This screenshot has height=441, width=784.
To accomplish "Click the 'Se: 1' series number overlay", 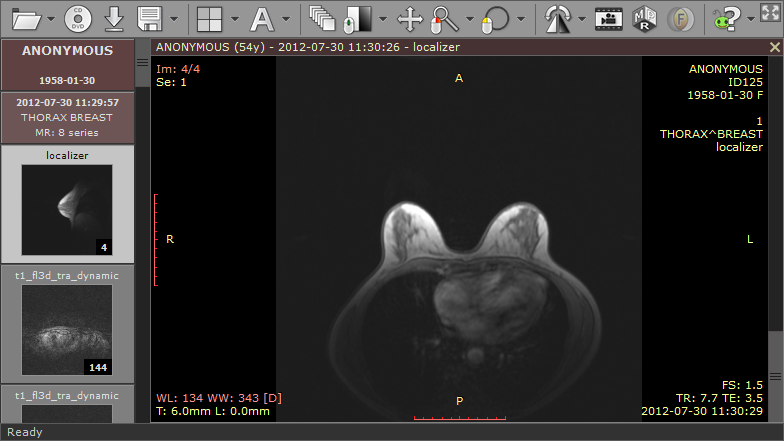I will pyautogui.click(x=171, y=82).
